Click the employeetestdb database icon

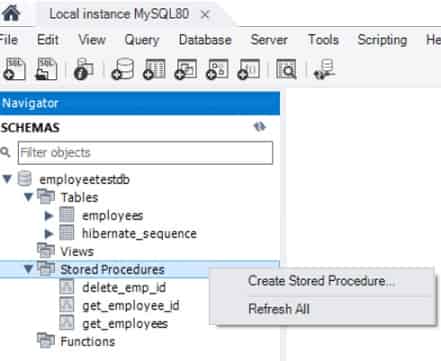pyautogui.click(x=24, y=178)
